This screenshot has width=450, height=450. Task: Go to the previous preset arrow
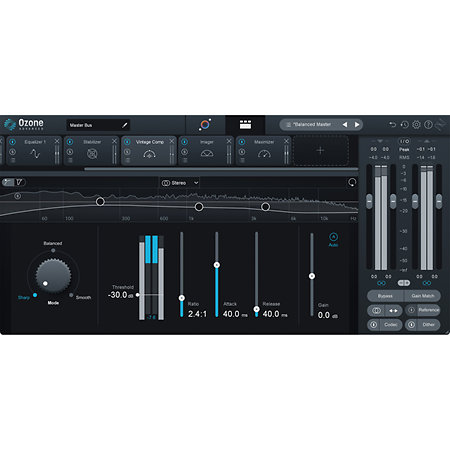345,125
